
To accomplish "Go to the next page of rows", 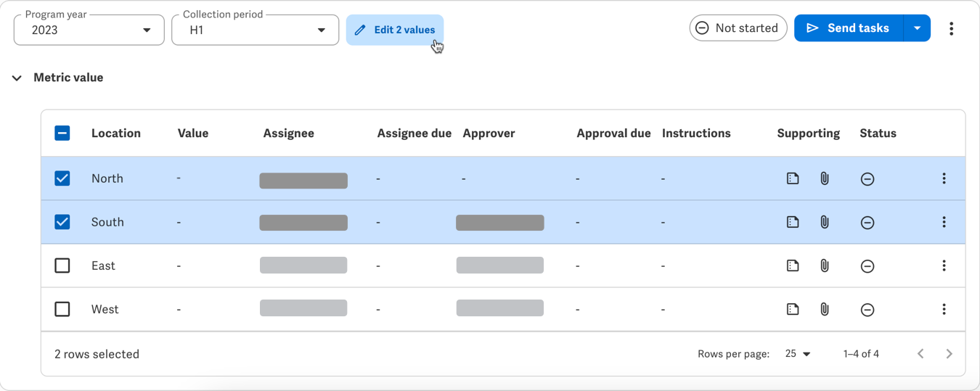I will (949, 354).
